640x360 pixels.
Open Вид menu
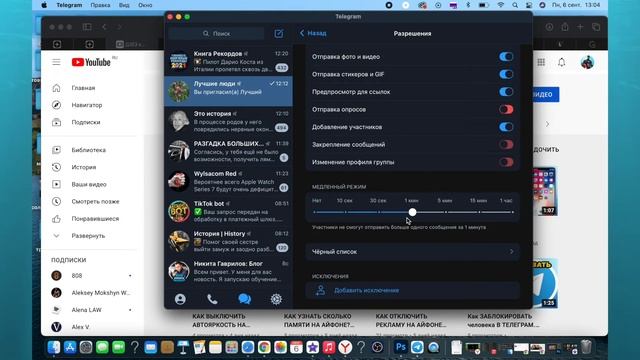[x=124, y=5]
